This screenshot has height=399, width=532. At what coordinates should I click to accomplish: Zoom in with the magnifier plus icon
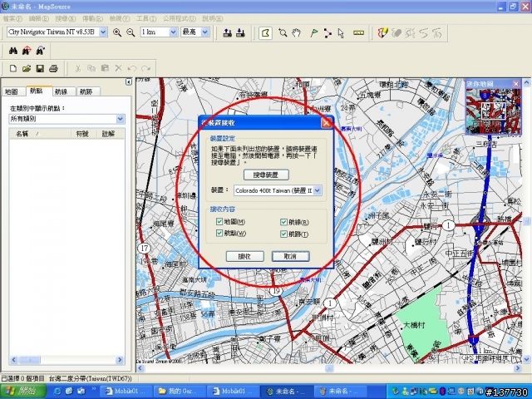click(x=117, y=32)
